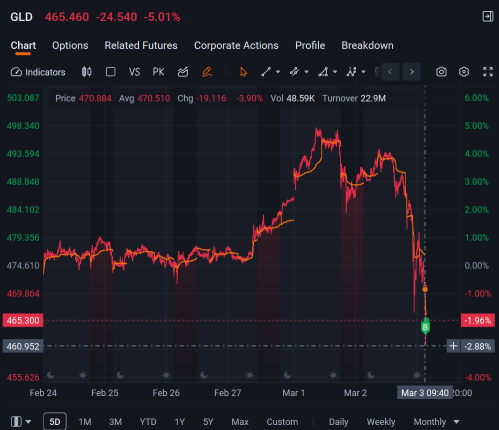Select the 3M time range

[x=115, y=422]
